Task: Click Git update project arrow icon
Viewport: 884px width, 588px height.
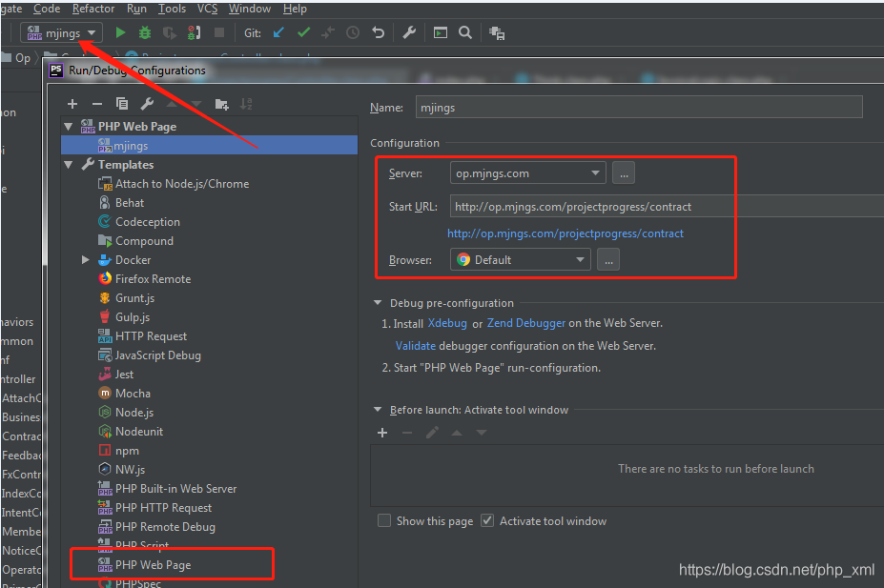Action: tap(278, 32)
